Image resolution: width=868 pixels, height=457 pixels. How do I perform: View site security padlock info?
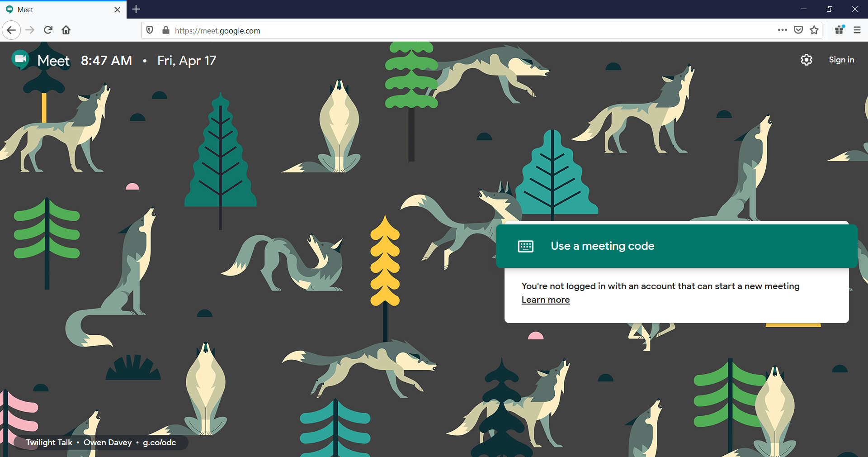tap(166, 30)
